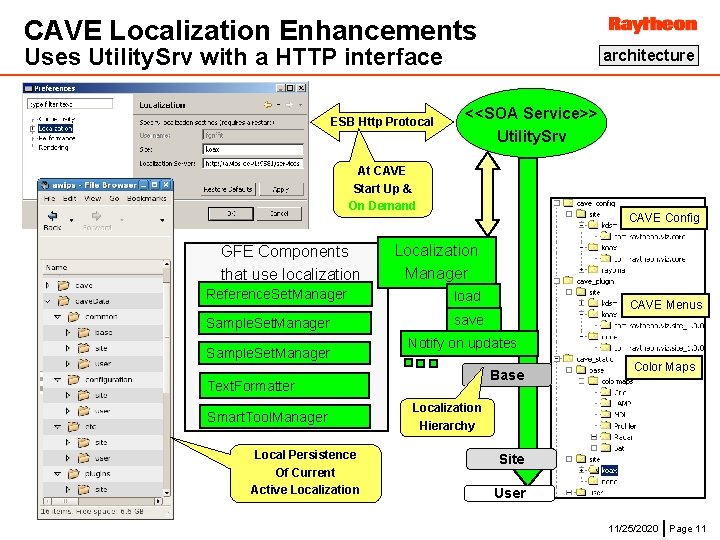Select the Profiler folder in colormaps
The height and width of the screenshot is (540, 720).
(x=625, y=426)
